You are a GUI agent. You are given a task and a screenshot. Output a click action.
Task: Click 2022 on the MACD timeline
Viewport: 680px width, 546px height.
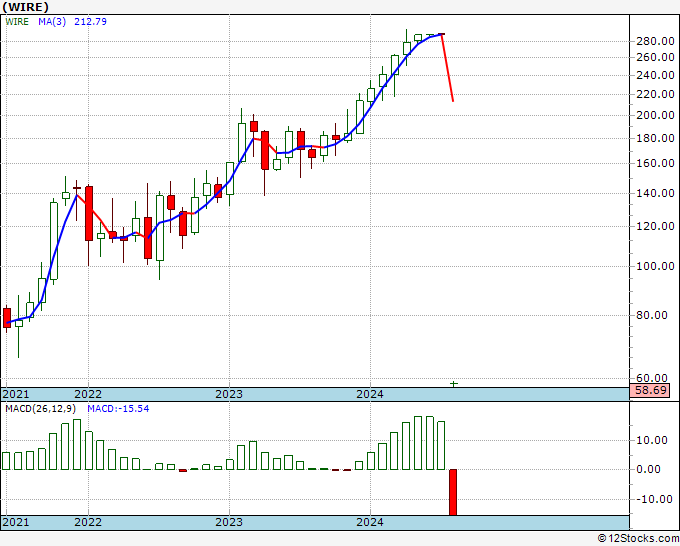88,522
